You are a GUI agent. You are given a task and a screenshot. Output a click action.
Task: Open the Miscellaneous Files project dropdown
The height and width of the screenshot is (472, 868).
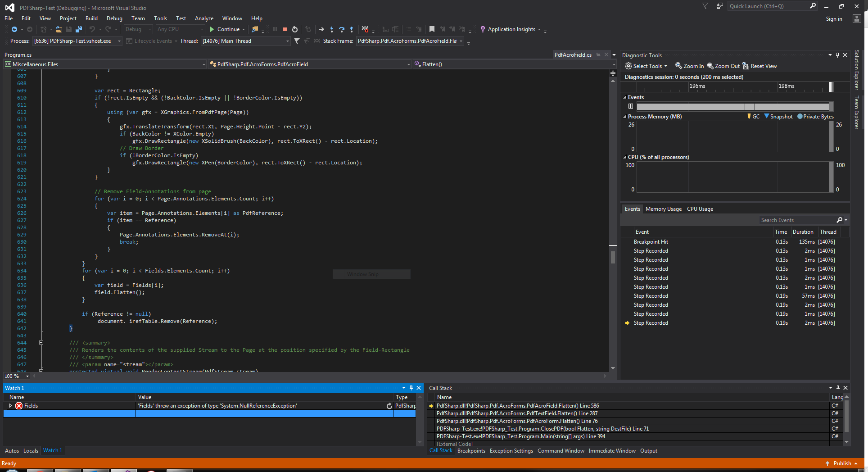click(105, 64)
